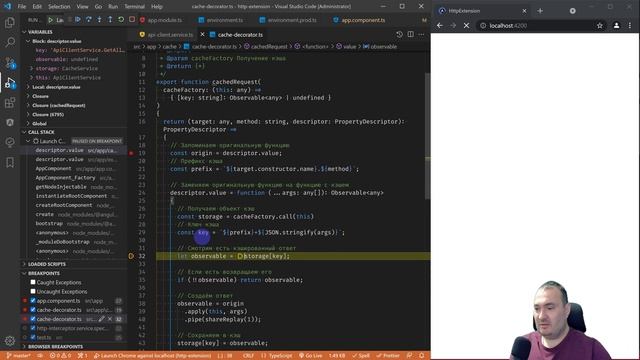Click the Chrome address bar showing localhost:4200
640x360 pixels.
coord(536,25)
